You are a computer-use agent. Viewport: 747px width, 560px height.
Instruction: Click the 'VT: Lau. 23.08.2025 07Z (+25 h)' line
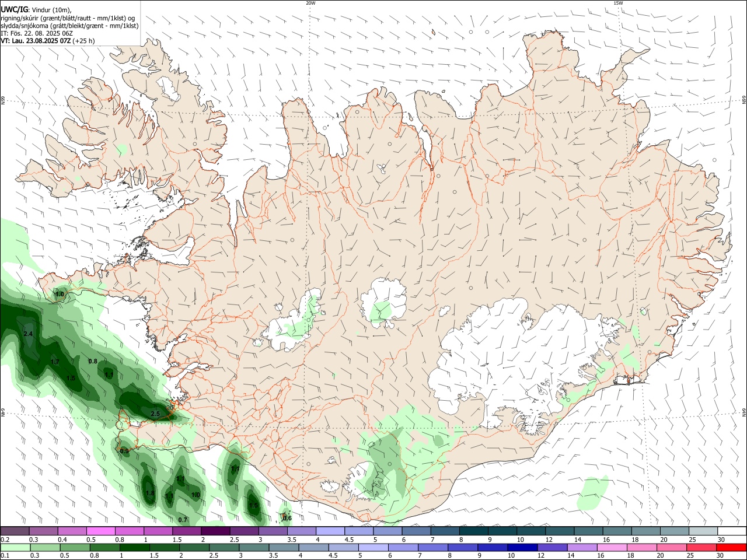pyautogui.click(x=48, y=41)
